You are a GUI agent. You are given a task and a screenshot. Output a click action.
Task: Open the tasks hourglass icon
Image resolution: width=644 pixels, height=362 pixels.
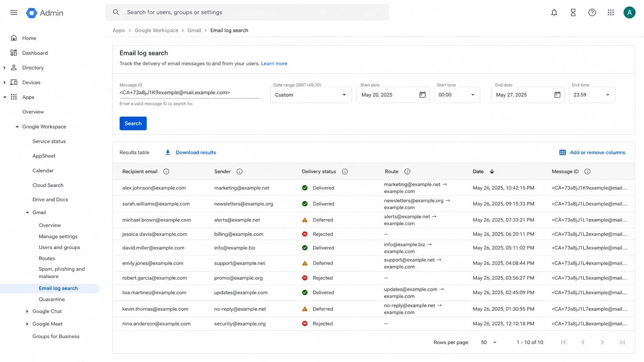573,13
